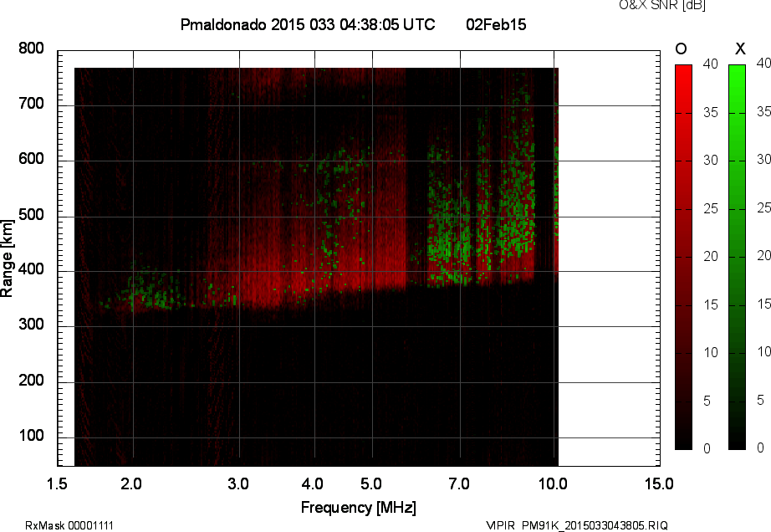Click the 400 tick on range axis
Screen dimensions: 771x532
pyautogui.click(x=31, y=270)
